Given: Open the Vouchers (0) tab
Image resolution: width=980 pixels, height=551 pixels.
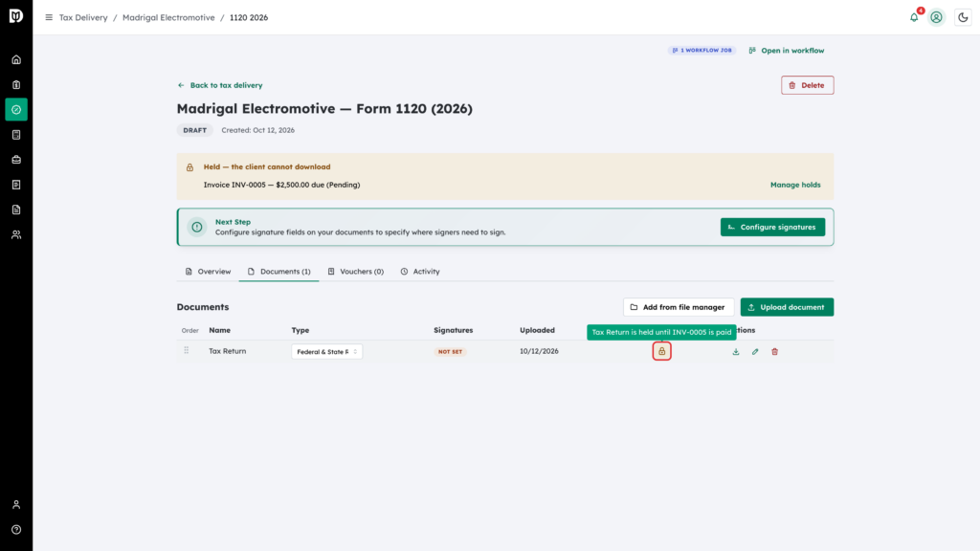Looking at the screenshot, I should point(356,271).
